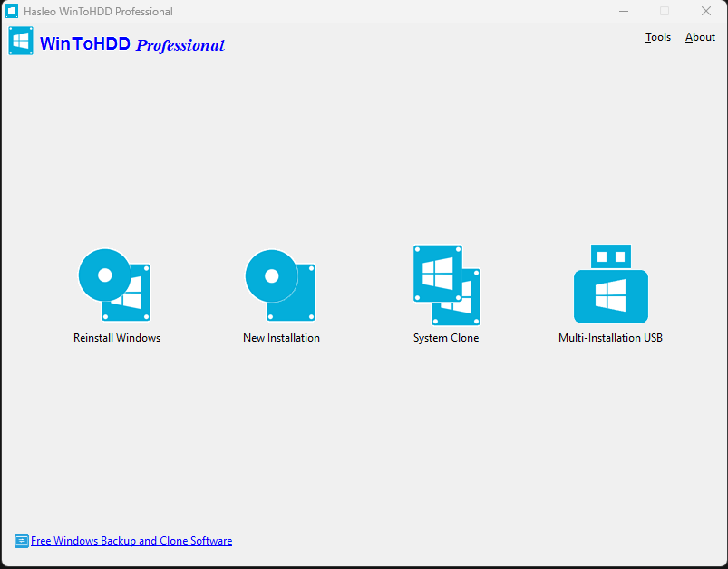Screen dimensions: 728x569
Task: Minimize the WinToHDD window
Action: pyautogui.click(x=624, y=11)
